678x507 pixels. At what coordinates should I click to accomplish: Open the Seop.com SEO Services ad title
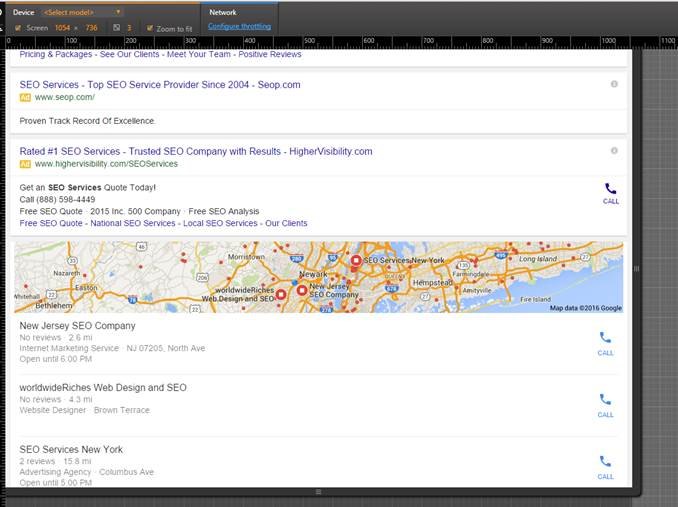pyautogui.click(x=160, y=85)
